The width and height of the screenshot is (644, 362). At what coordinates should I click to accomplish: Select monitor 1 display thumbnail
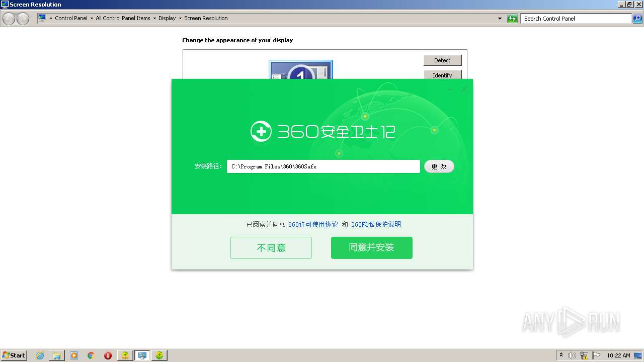(x=301, y=70)
